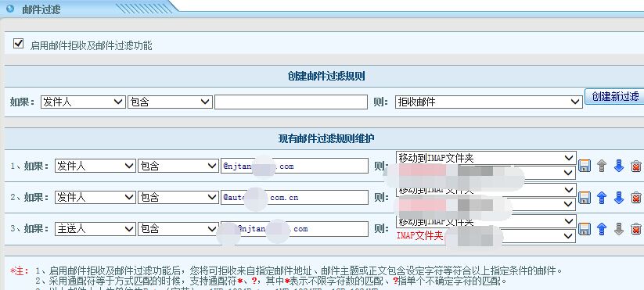Screen dimensions: 644x290
Task: Expand rule 1's 移动到IMAP文件夹 dropdown
Action: [x=486, y=158]
